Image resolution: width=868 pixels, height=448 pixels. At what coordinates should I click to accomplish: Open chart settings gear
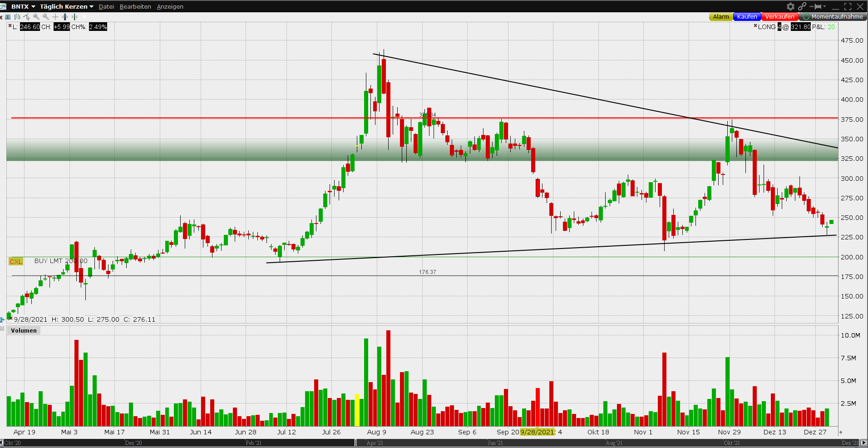[x=790, y=6]
